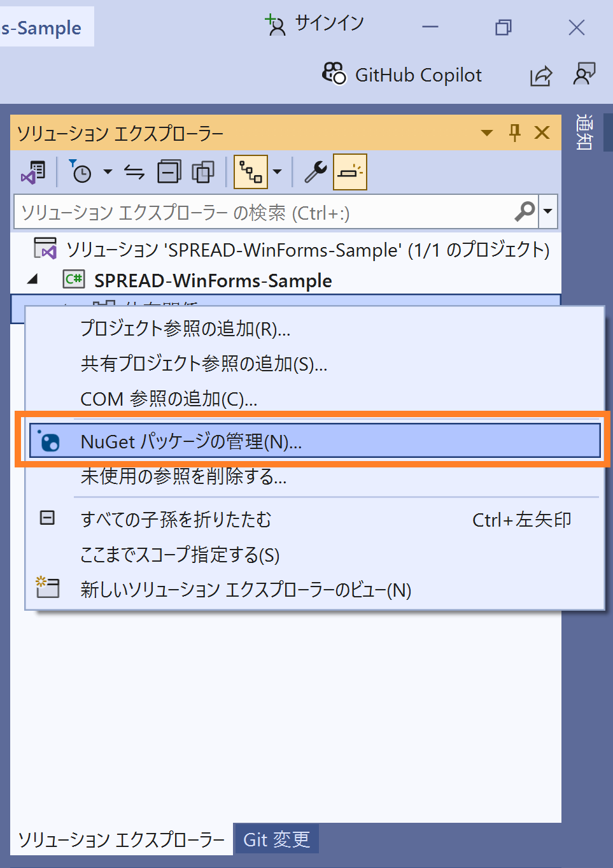Open the file nesting dropdown arrow
This screenshot has height=868, width=613.
(277, 171)
